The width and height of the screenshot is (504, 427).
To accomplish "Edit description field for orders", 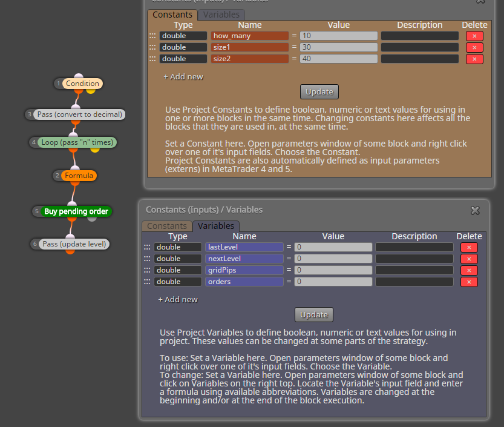I will [414, 282].
